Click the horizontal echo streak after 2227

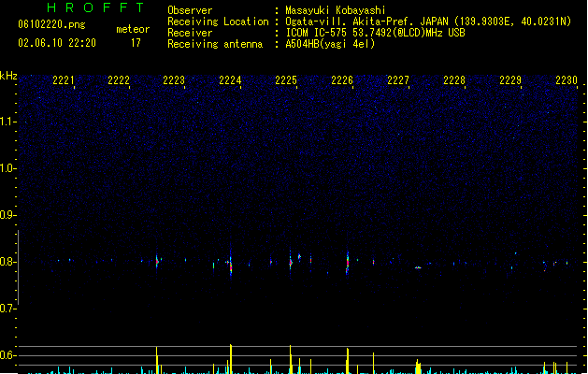pos(418,267)
